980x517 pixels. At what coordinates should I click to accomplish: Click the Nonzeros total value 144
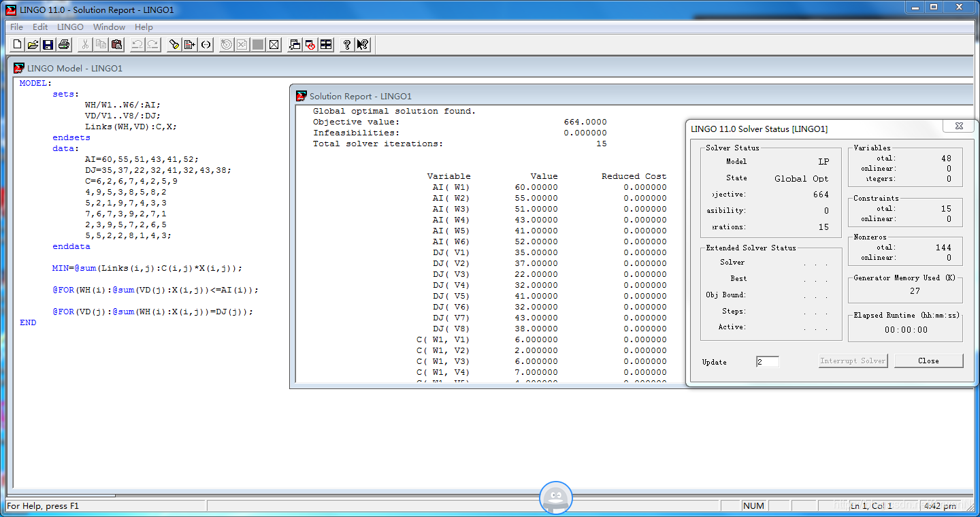point(943,248)
